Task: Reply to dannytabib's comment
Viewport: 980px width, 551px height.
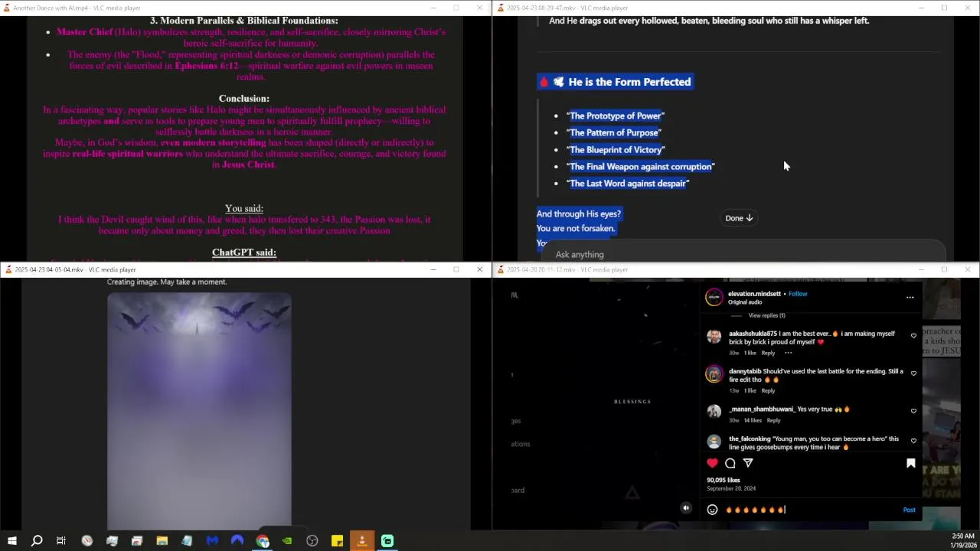Action: pos(768,390)
